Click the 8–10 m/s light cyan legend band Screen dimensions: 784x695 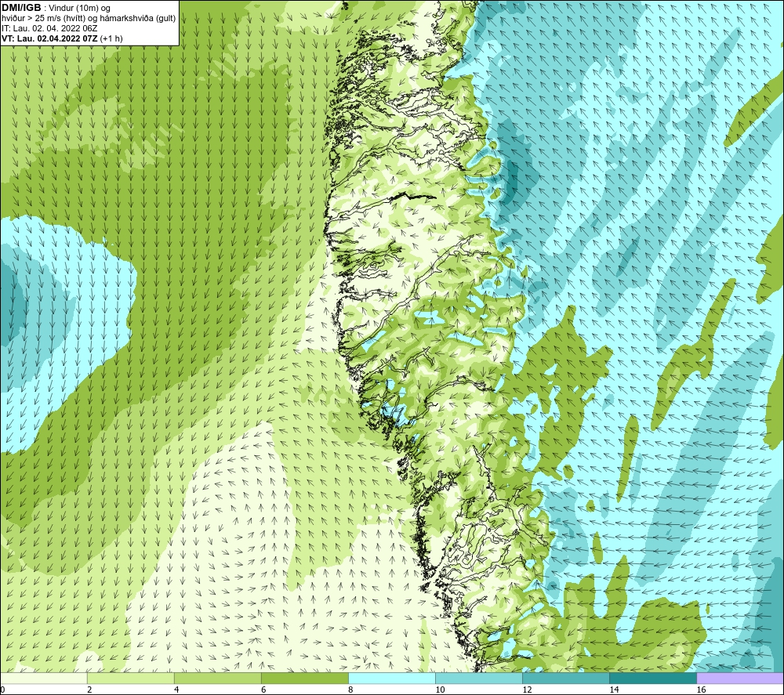(392, 678)
